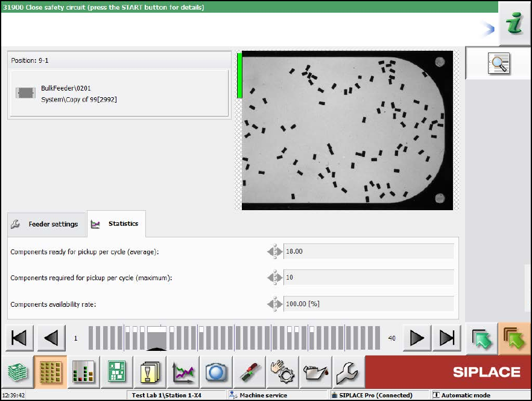Viewport: 532px width, 401px height.
Task: Click the components ready per cycle value field
Action: [x=369, y=251]
